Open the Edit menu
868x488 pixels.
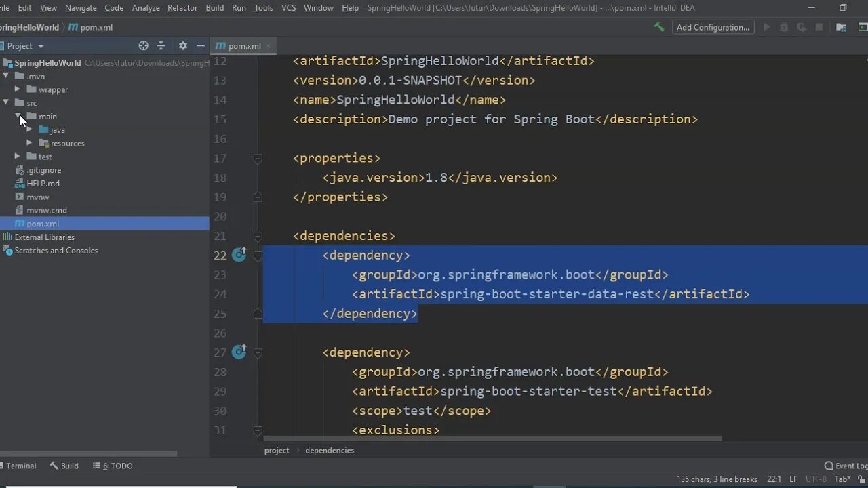24,8
